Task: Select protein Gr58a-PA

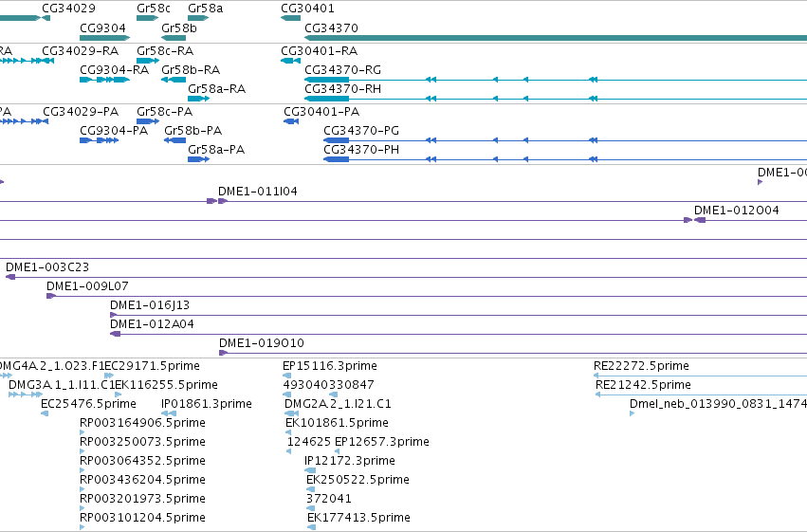Action: click(216, 150)
